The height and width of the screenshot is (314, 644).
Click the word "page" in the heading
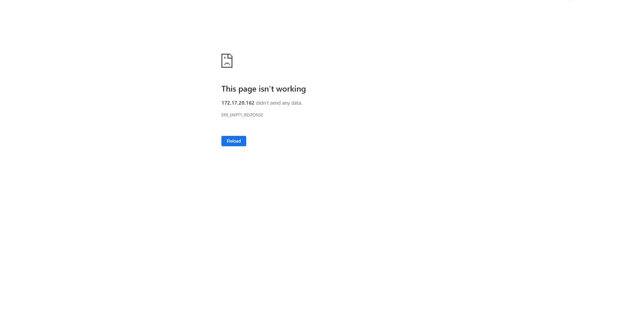pyautogui.click(x=248, y=90)
